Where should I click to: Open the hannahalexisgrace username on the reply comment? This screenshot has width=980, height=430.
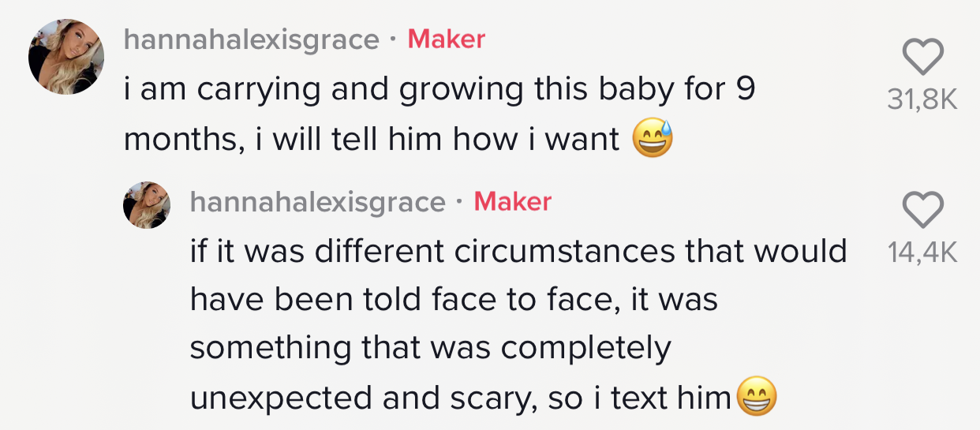click(x=318, y=202)
